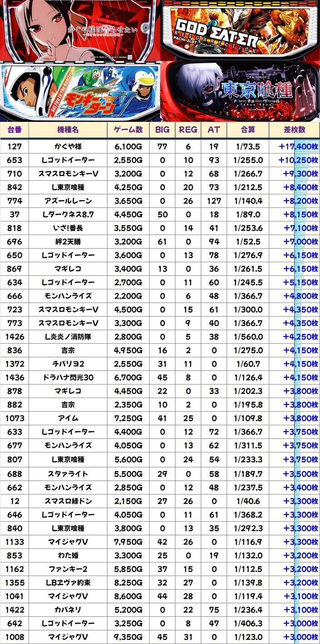Click the ドラハナ閃光30 machine name

click(68, 378)
